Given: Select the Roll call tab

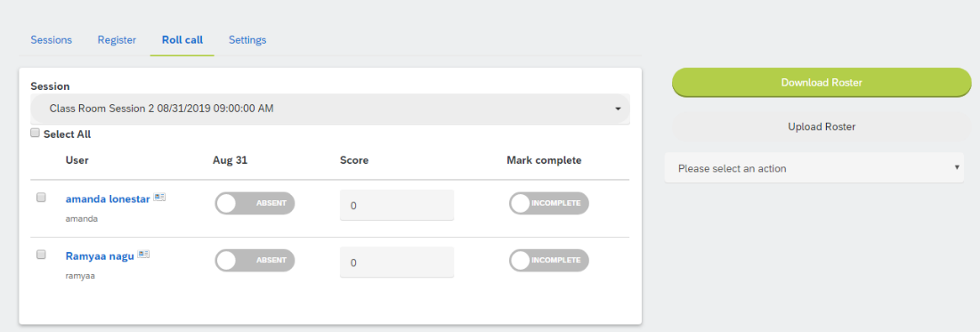Looking at the screenshot, I should (182, 40).
